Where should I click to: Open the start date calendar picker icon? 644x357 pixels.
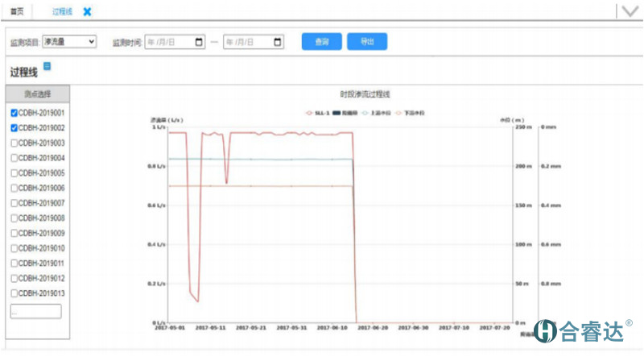point(199,42)
